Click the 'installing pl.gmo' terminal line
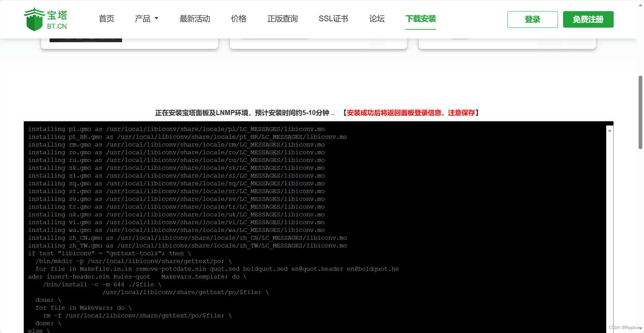This screenshot has height=333, width=644. [176, 129]
